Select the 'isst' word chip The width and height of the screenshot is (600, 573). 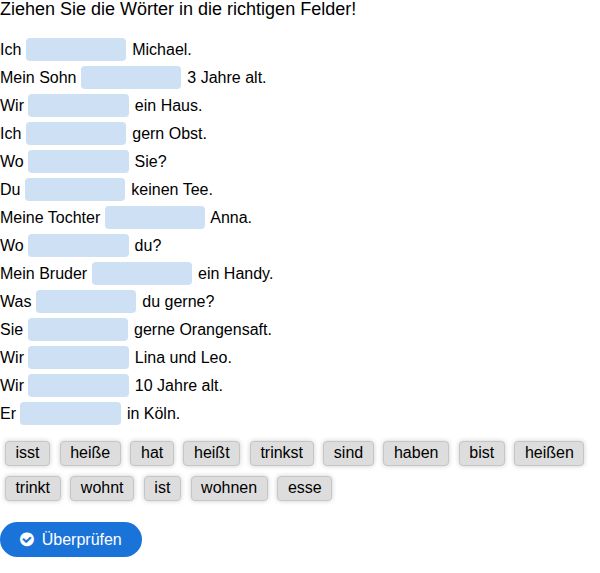coord(28,453)
